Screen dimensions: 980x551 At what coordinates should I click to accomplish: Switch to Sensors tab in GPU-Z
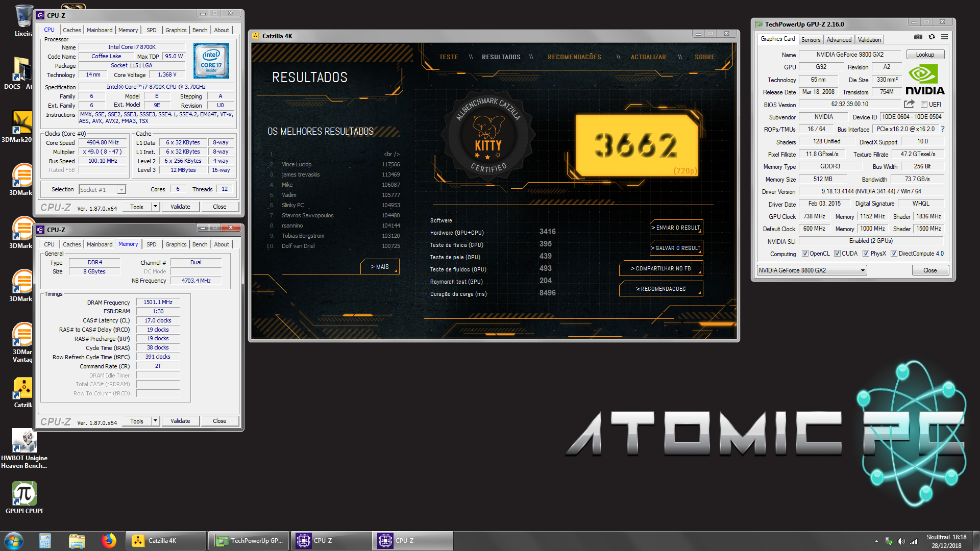(x=811, y=40)
